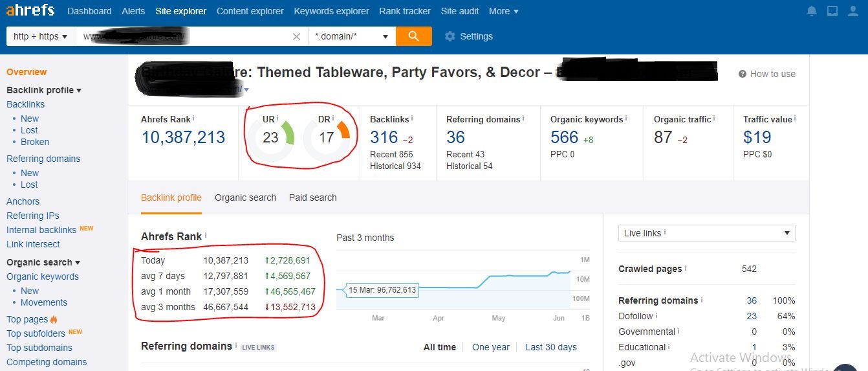This screenshot has width=868, height=371.
Task: Switch to the Paid search tab
Action: point(312,197)
